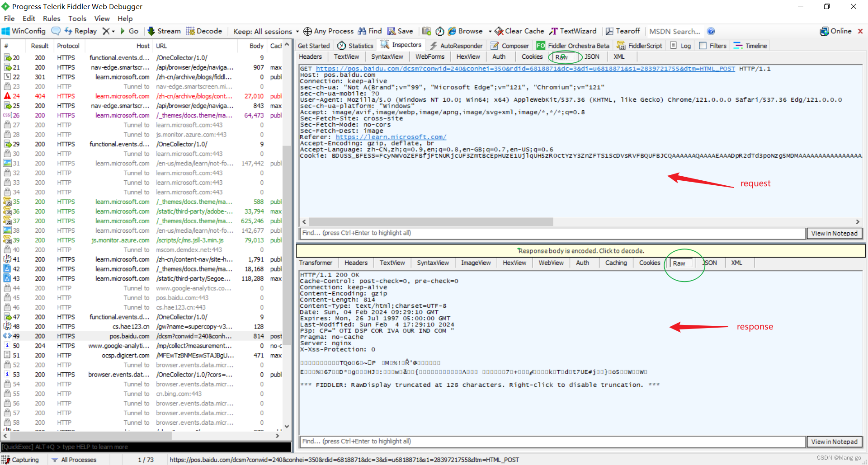Screen dimensions: 868x465
Task: Click the Any Process target icon
Action: (x=307, y=31)
